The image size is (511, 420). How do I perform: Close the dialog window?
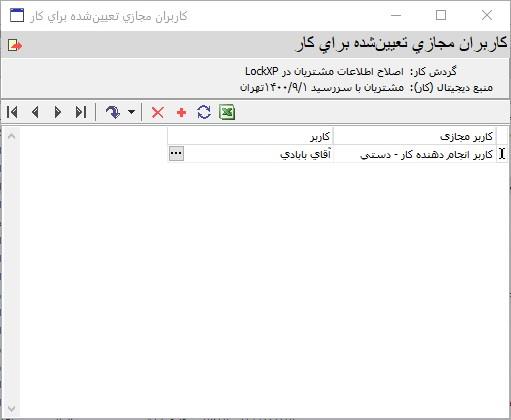487,15
